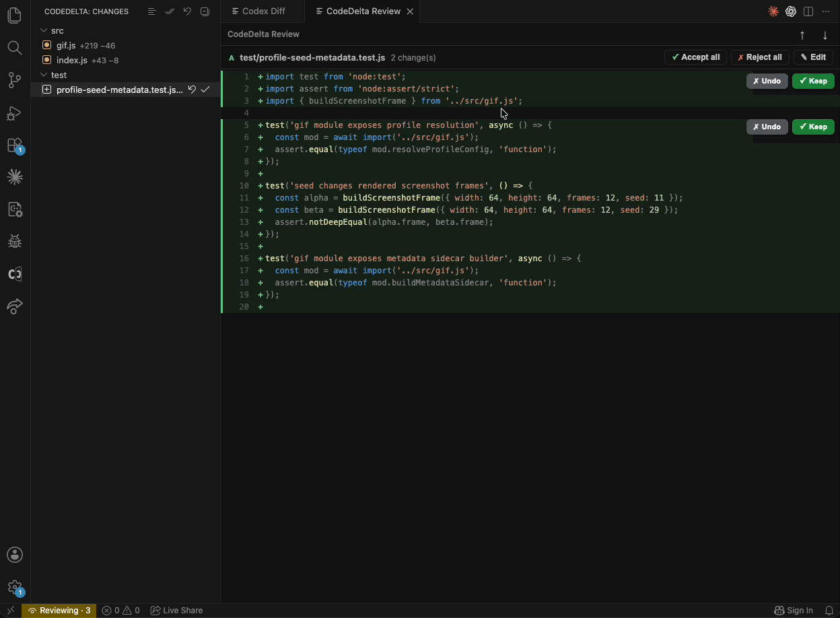Open the Manage gear icon
This screenshot has width=840, height=618.
15,587
